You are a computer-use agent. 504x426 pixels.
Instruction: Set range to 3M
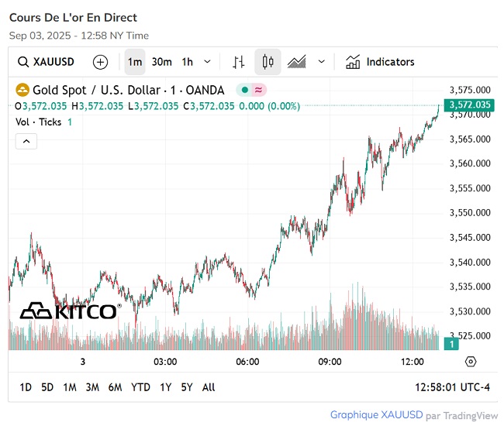92,387
